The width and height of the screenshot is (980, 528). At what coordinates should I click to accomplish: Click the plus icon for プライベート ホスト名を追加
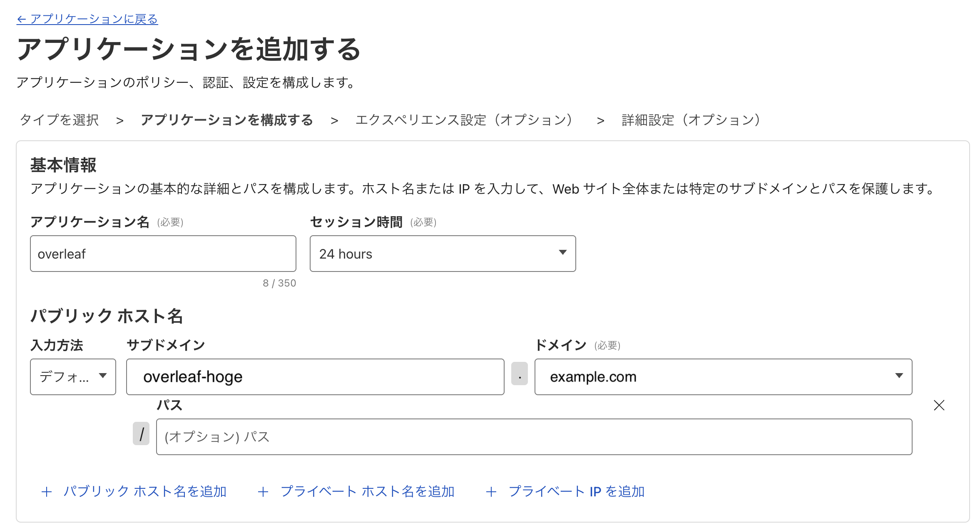tap(263, 492)
